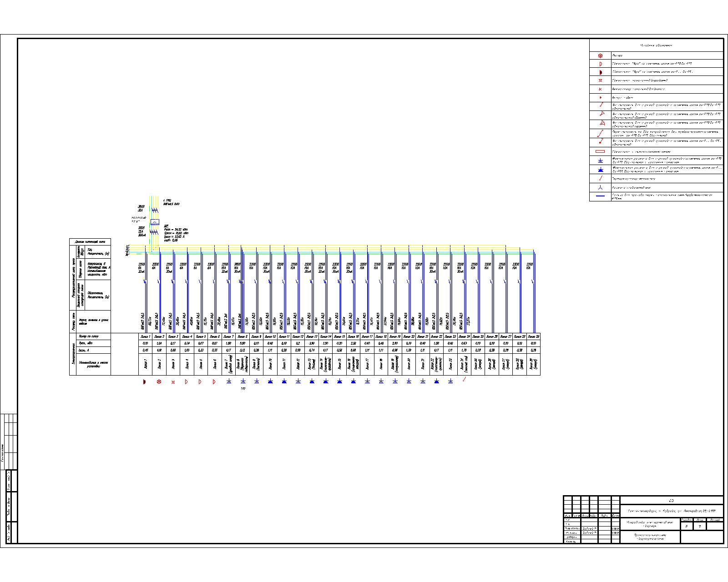Click the blue Y-shaped symbol in the legend
Viewport: 728px width, 582px height.
coord(601,187)
